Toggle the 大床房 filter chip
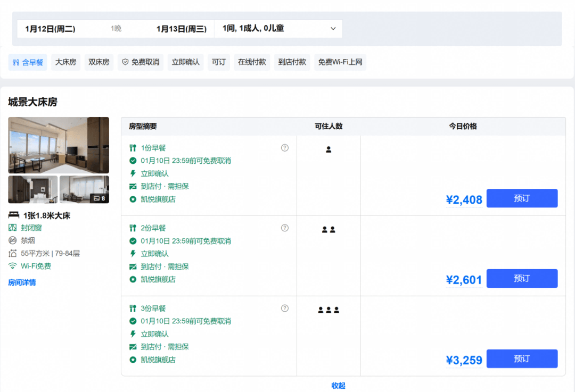This screenshot has width=575, height=392. point(65,62)
